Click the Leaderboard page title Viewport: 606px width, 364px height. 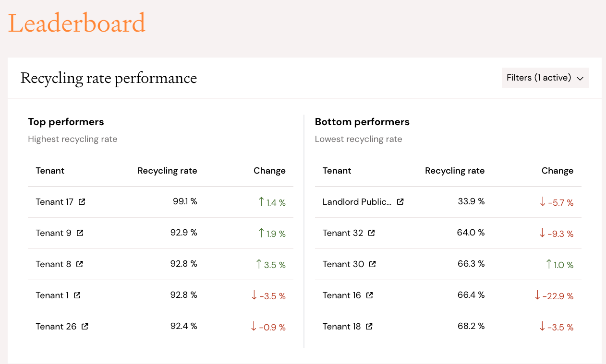(77, 23)
